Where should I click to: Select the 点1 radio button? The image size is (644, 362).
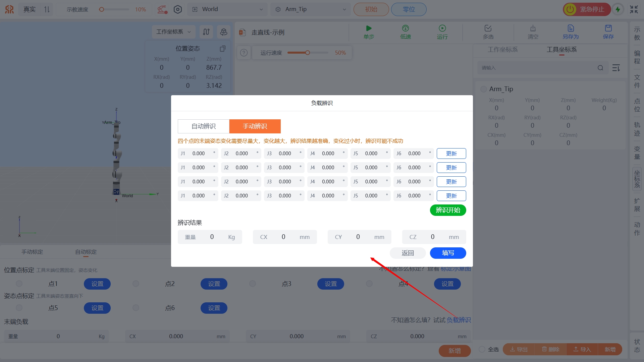[x=19, y=284]
